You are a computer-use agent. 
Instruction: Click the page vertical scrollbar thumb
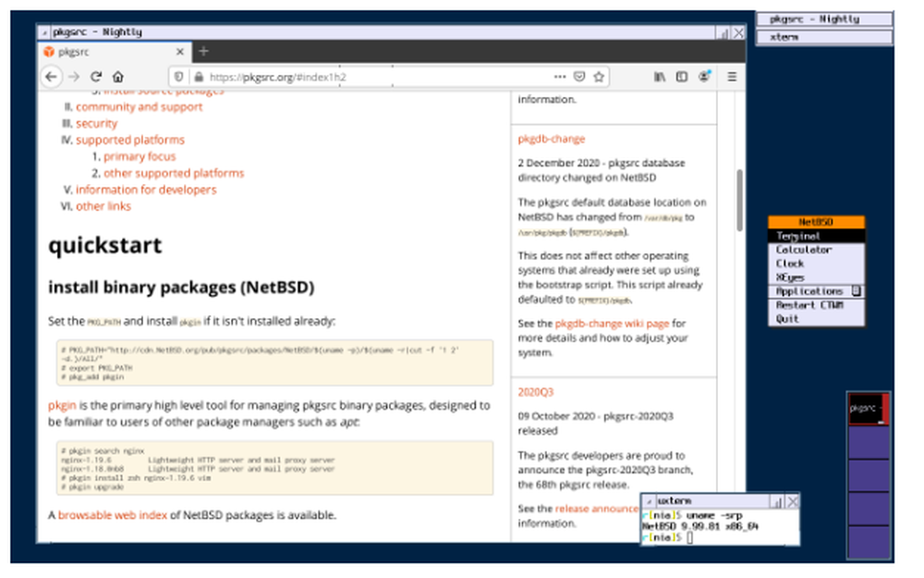tap(739, 201)
